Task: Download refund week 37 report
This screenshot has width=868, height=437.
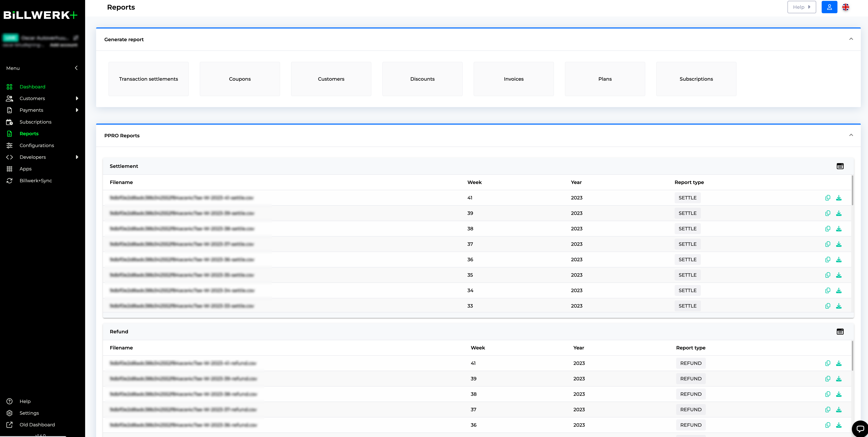Action: 839,410
